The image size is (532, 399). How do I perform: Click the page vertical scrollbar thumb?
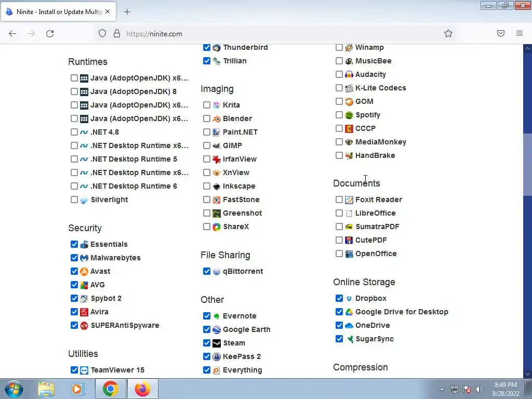tap(527, 165)
